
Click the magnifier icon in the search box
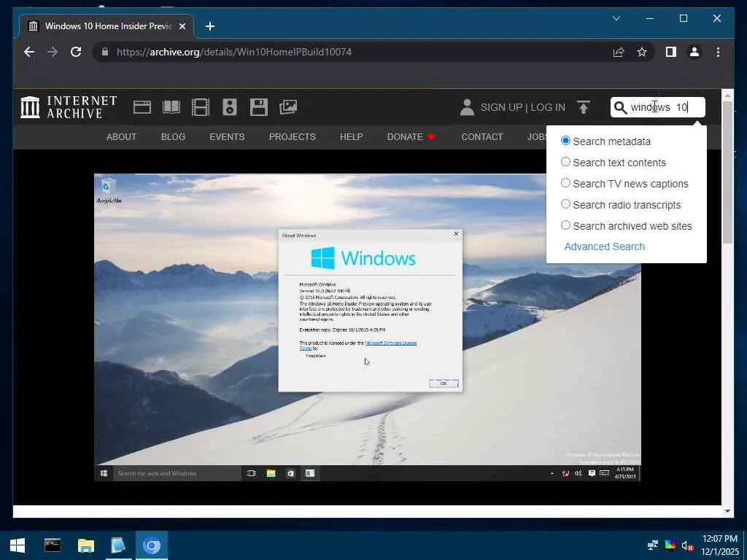(x=620, y=108)
